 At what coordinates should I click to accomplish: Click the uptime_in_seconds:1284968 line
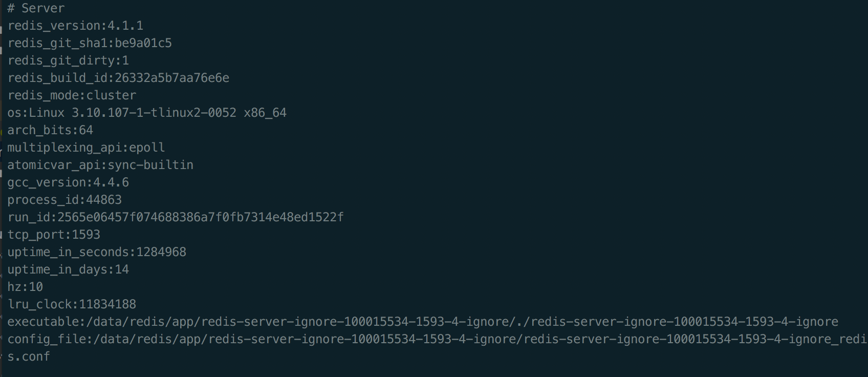[x=97, y=252]
